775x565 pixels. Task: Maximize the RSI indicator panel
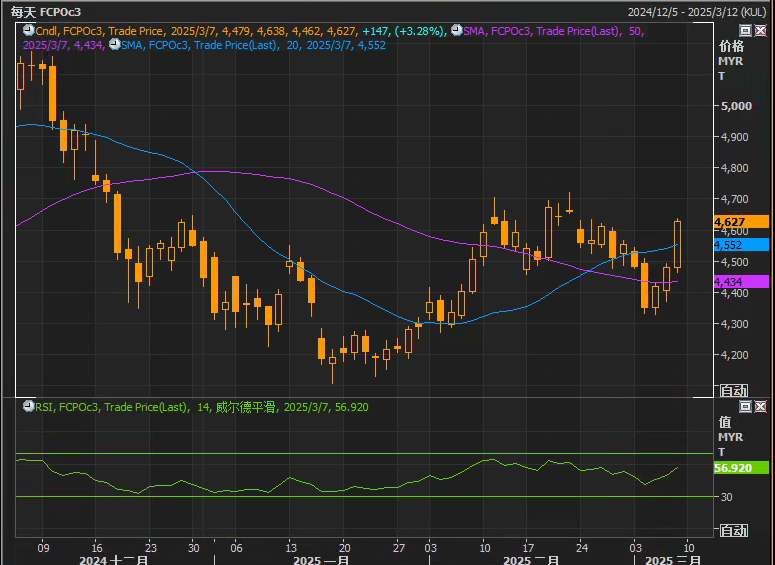point(745,407)
